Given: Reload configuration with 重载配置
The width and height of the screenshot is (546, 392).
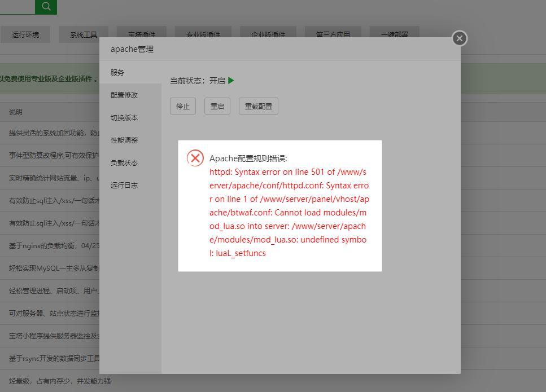Looking at the screenshot, I should pyautogui.click(x=258, y=105).
